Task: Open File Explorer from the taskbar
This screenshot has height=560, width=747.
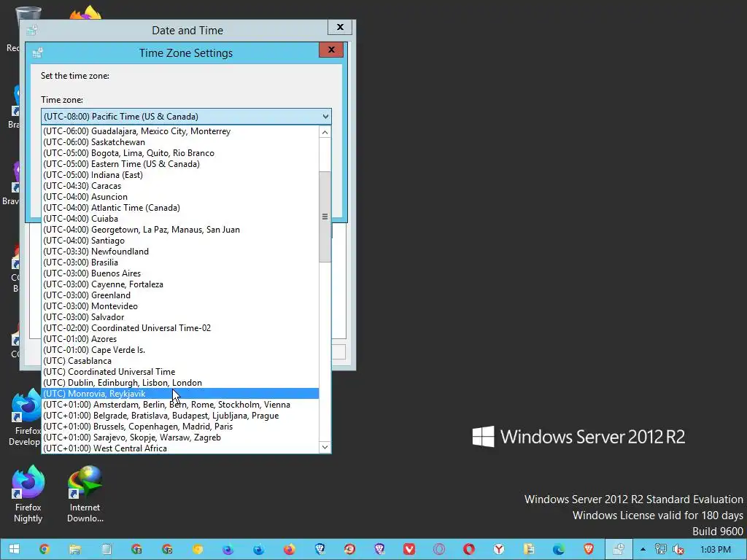Action: click(75, 549)
